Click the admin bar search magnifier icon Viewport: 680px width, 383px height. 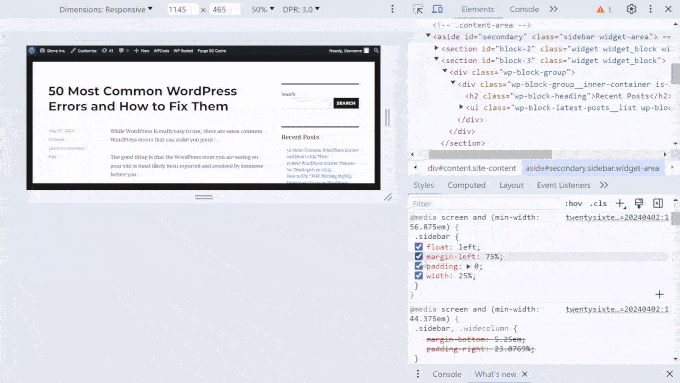coord(376,51)
